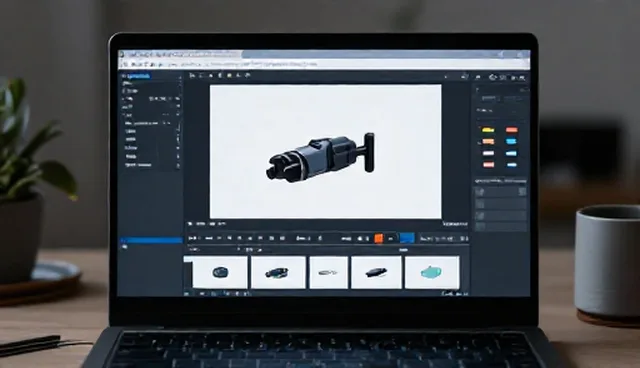
Task: Select the yellow color swatch
Action: click(x=488, y=130)
